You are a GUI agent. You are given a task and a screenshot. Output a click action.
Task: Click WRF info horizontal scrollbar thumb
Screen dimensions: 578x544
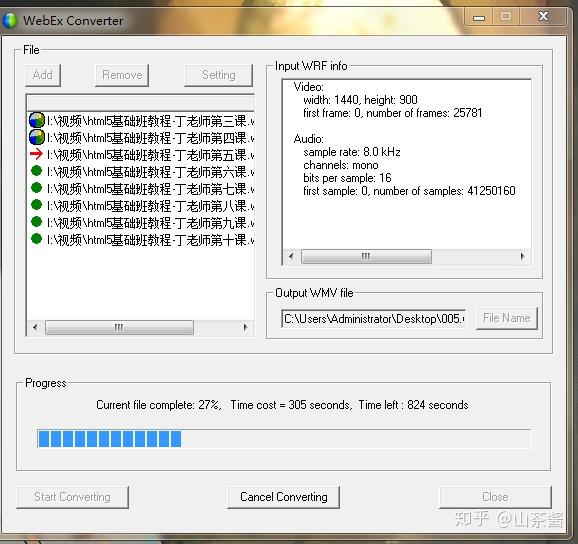(x=366, y=257)
